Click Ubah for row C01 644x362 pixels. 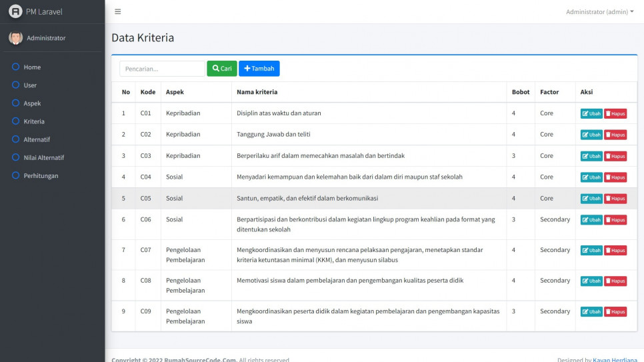click(591, 113)
